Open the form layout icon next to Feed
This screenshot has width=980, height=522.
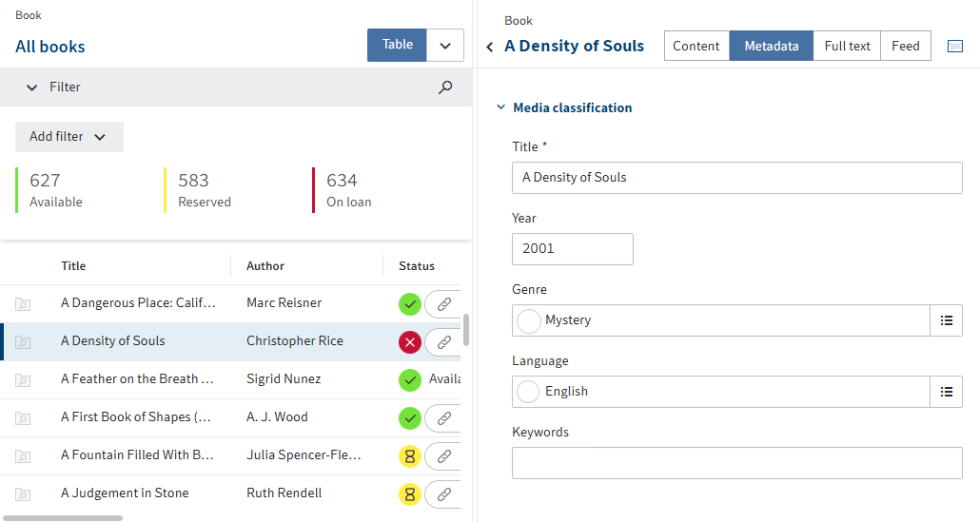955,47
